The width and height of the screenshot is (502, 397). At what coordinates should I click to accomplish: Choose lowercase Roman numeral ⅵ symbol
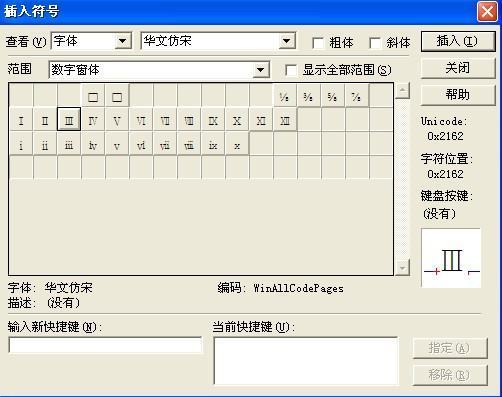pyautogui.click(x=141, y=144)
